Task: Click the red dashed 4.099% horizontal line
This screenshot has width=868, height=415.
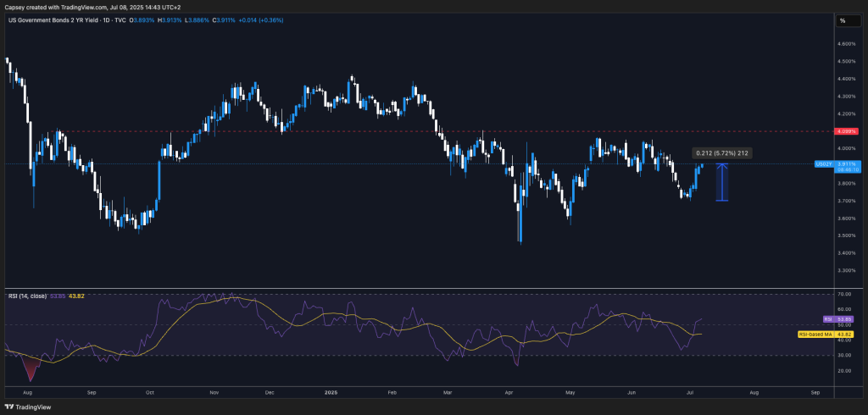Action: coord(424,131)
